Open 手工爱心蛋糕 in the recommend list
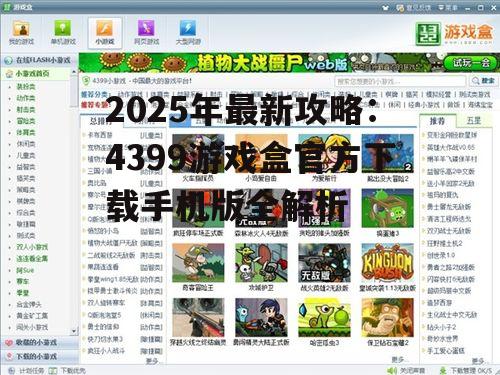This screenshot has height=375, width=500. pyautogui.click(x=446, y=351)
